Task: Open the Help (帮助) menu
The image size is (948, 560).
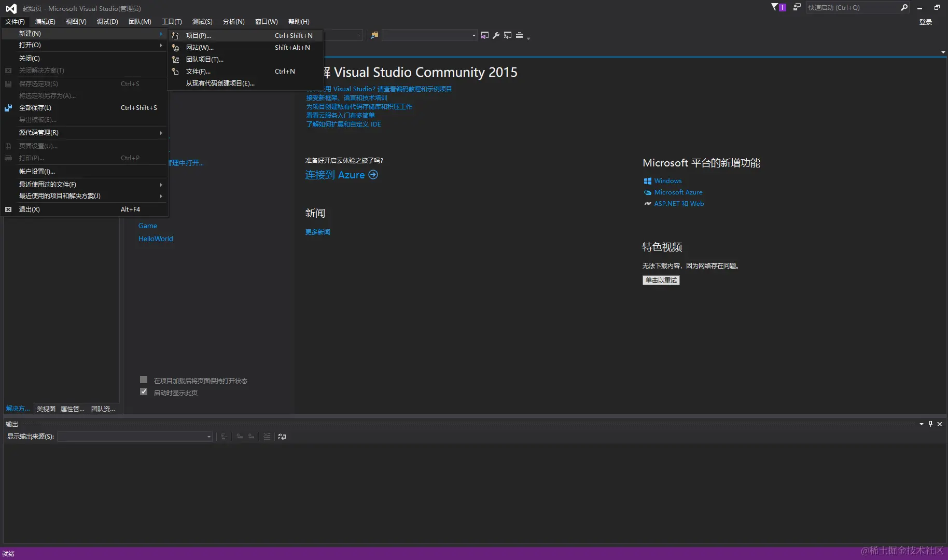Action: click(x=299, y=21)
